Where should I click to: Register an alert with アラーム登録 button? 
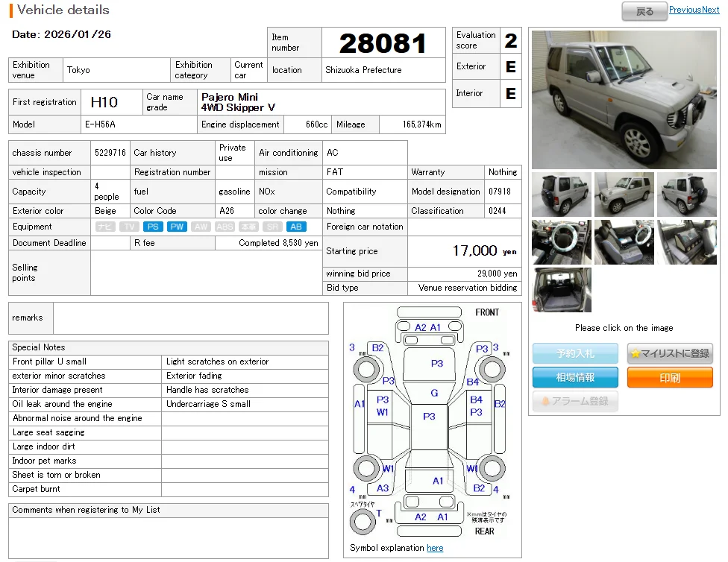click(575, 401)
